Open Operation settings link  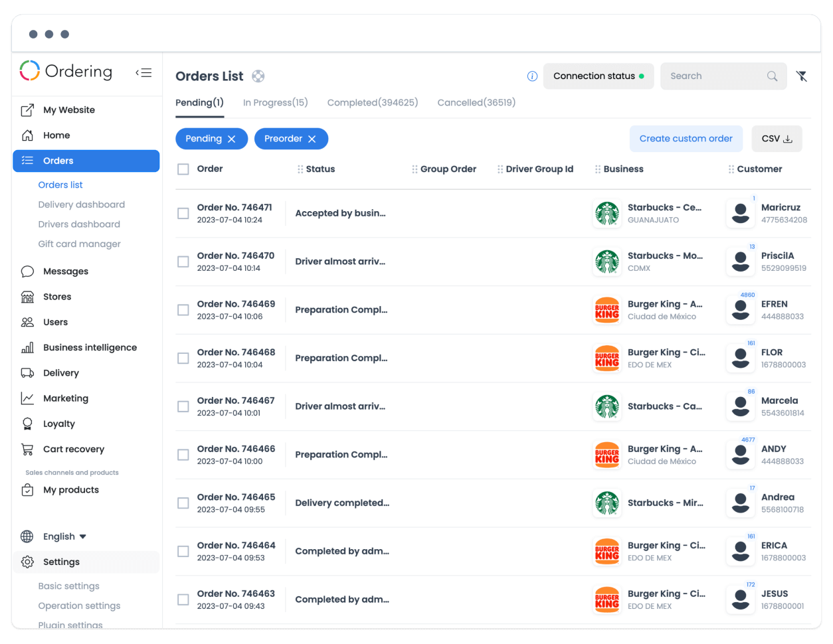coord(80,605)
